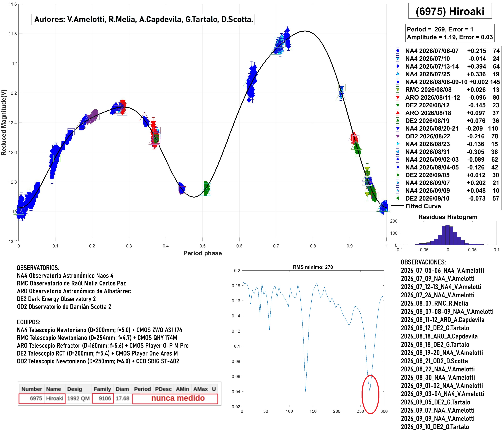Select the authors line starting 'Autores: V.Amelotti'

click(x=143, y=19)
